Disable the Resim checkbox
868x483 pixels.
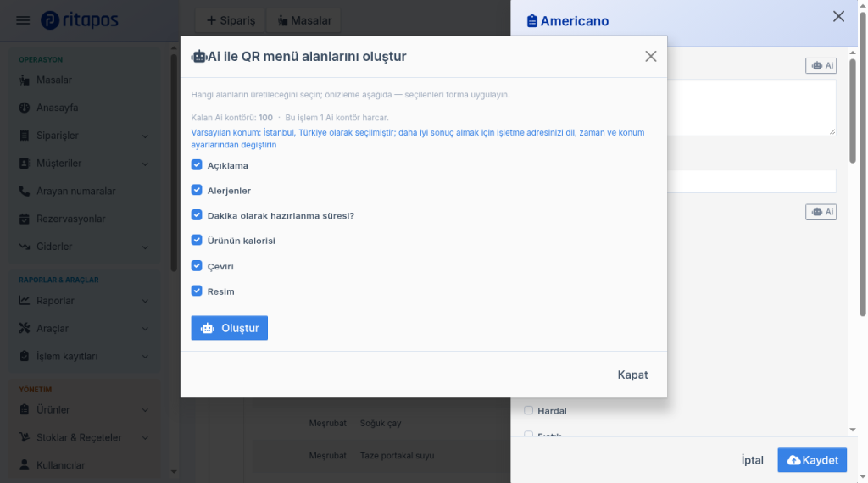click(x=197, y=291)
